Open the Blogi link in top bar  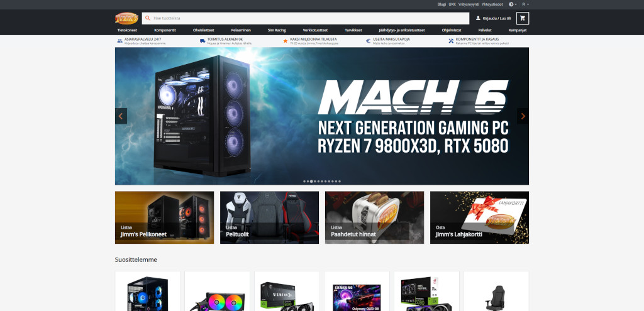click(441, 4)
